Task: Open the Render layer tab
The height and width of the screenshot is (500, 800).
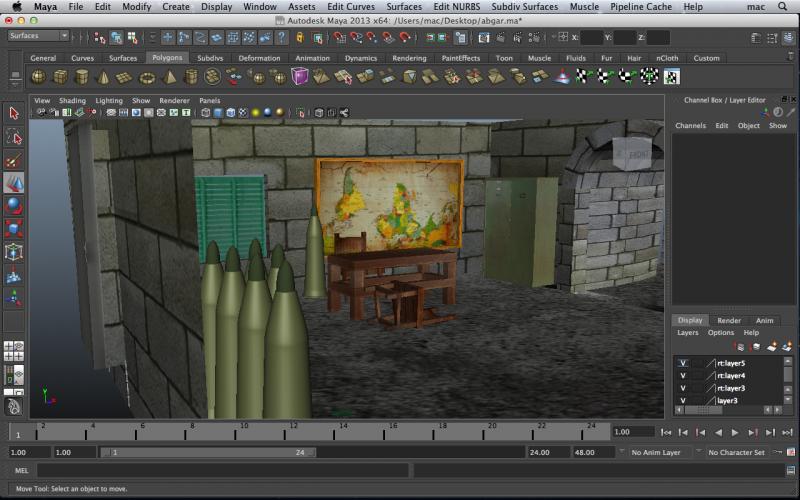Action: pos(729,320)
